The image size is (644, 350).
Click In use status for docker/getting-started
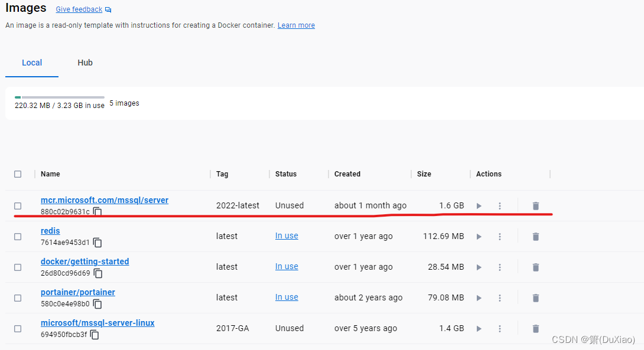(x=287, y=267)
